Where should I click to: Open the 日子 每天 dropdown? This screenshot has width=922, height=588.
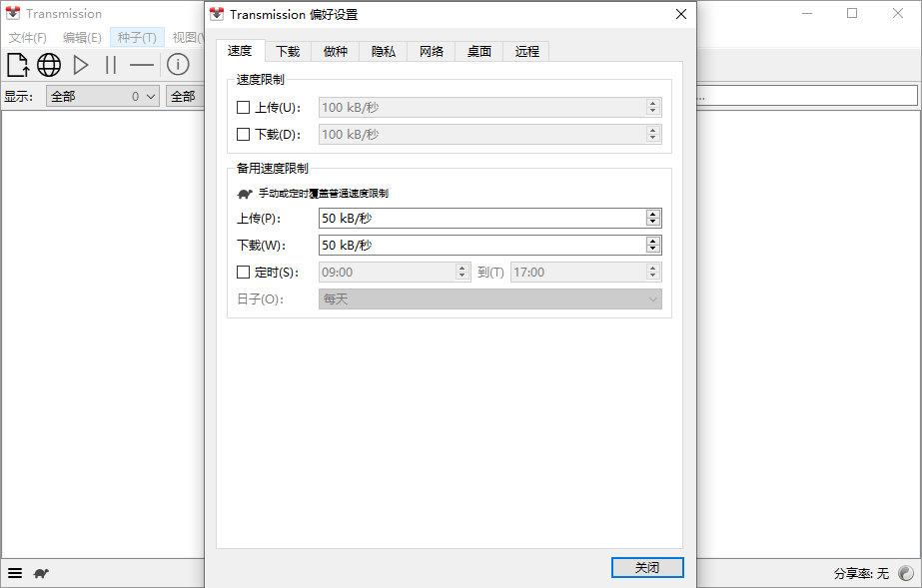pyautogui.click(x=489, y=298)
